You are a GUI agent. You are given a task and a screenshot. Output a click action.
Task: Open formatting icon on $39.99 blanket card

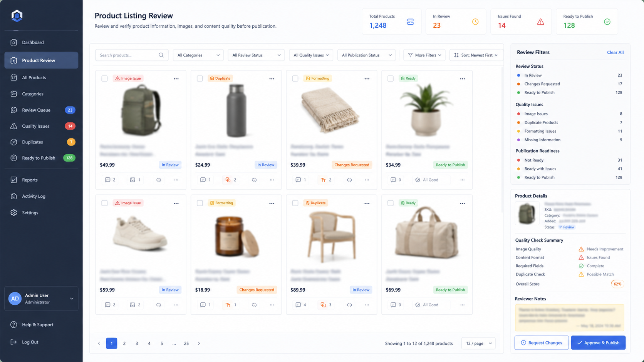(x=323, y=180)
